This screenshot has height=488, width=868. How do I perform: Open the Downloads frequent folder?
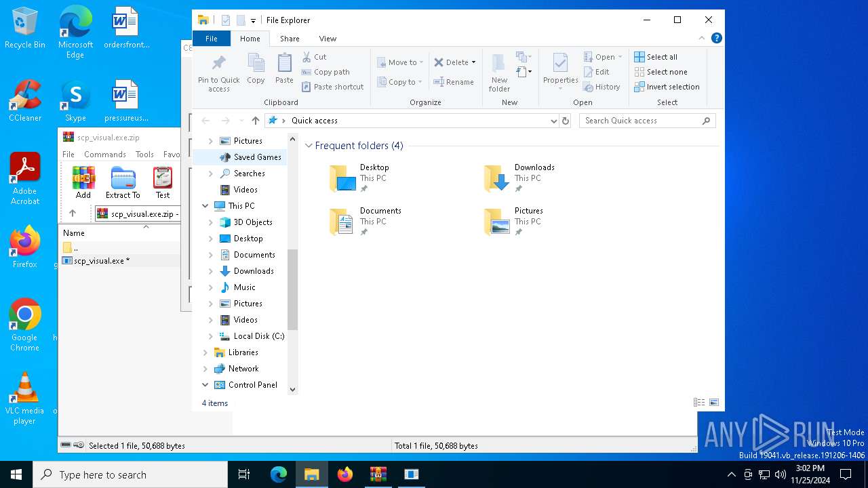click(x=519, y=178)
